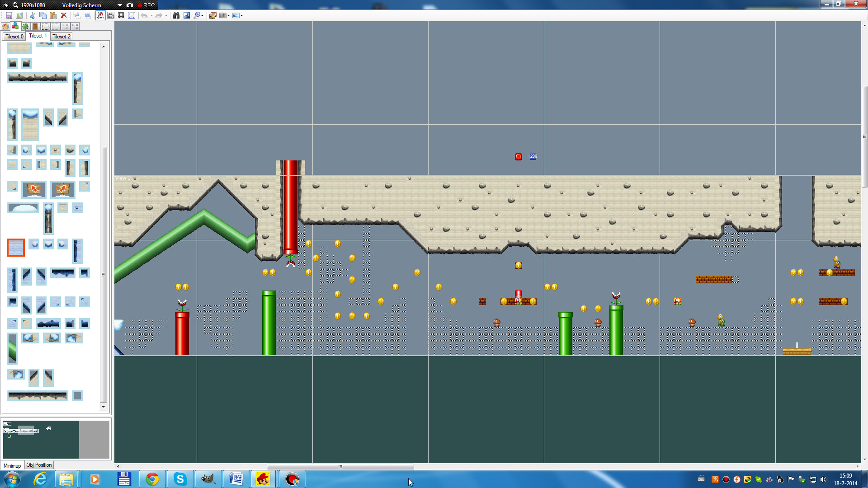Open the green dashed-rectangle zones tab
The height and width of the screenshot is (488, 868).
55,26
